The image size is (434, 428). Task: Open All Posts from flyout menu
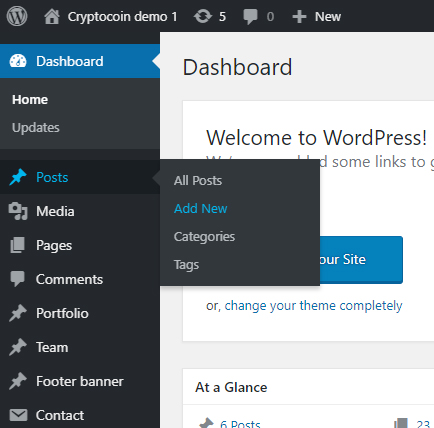click(198, 181)
